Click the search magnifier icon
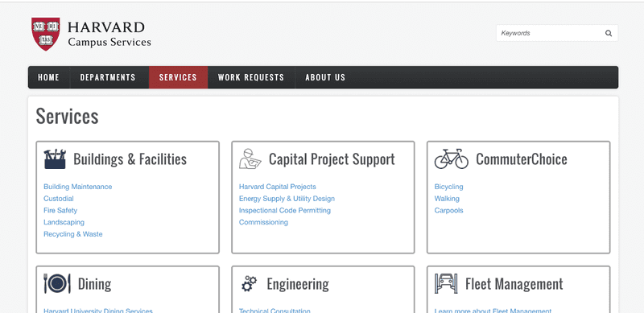644x313 pixels. click(609, 33)
